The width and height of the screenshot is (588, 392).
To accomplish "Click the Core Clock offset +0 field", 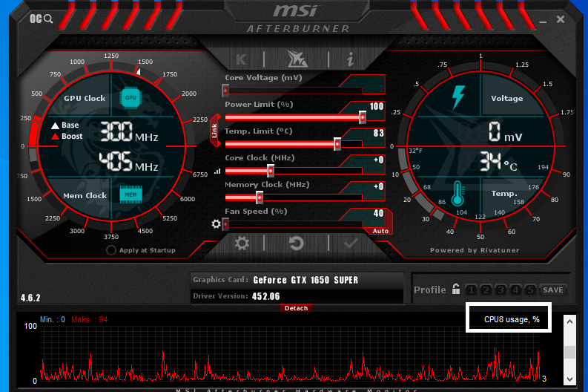I will [x=378, y=160].
